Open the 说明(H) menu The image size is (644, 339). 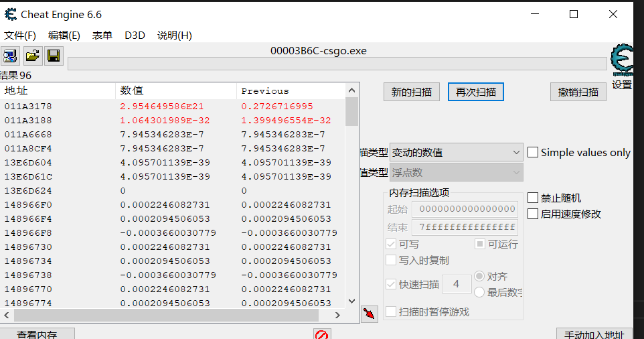(175, 36)
